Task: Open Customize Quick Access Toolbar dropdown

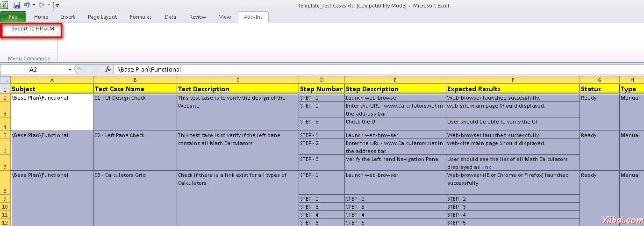Action: point(57,6)
